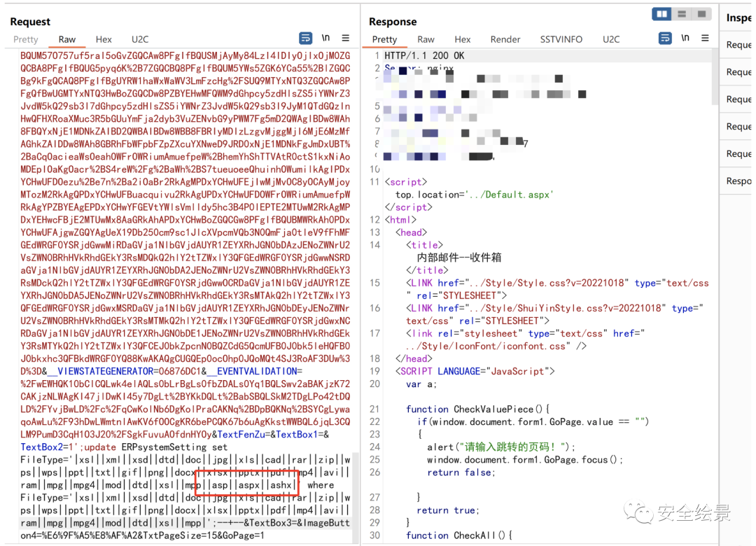Open the Response panel hamburger menu

[x=705, y=38]
